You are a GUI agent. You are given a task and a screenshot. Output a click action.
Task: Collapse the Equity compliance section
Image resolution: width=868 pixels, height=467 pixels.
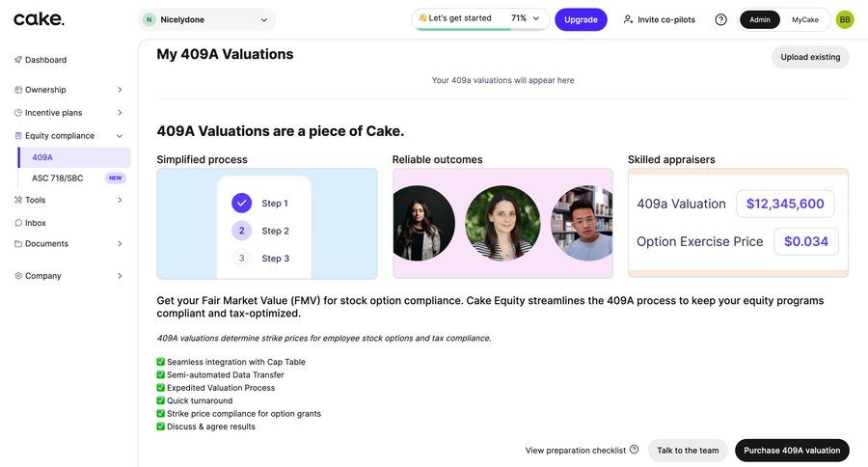click(119, 136)
